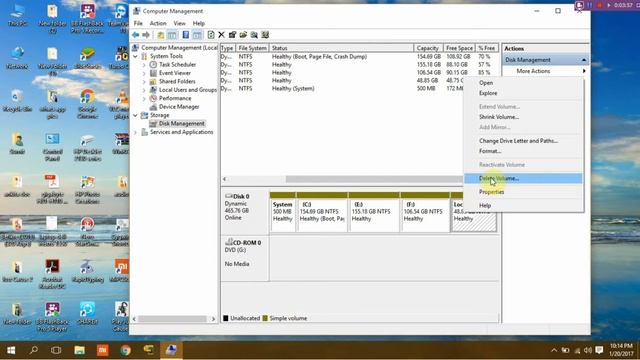Open the File menu
The width and height of the screenshot is (640, 360).
[x=138, y=23]
